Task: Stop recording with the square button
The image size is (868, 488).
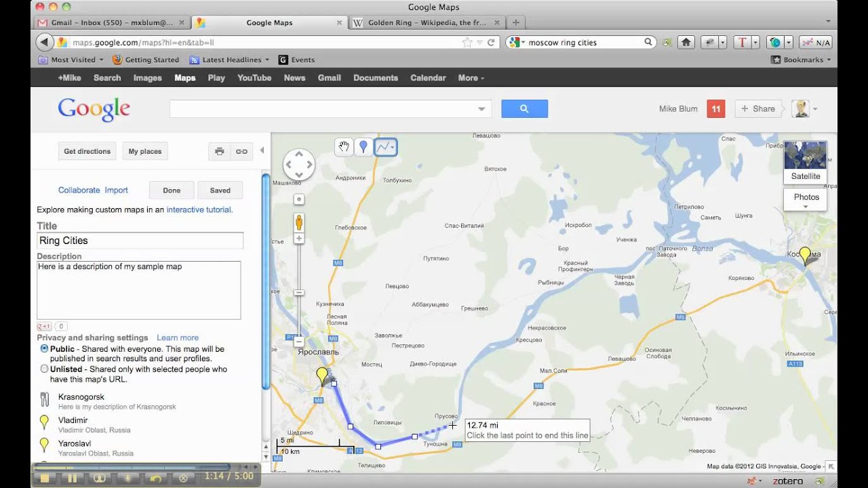Action: point(44,478)
